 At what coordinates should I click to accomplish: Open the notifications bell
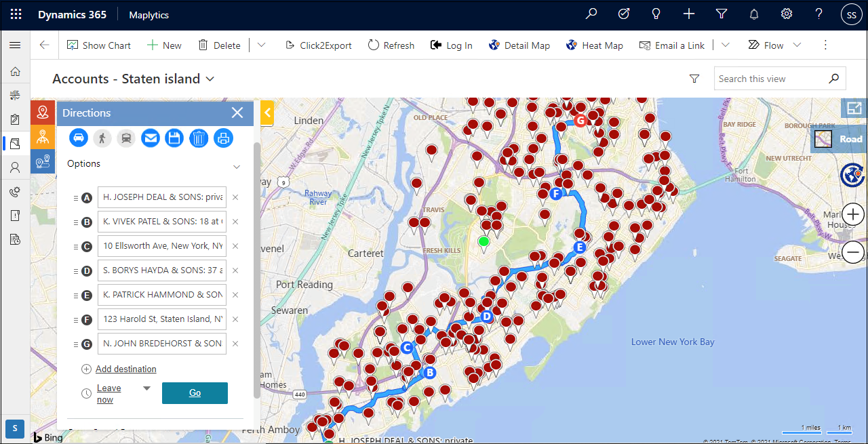[754, 14]
